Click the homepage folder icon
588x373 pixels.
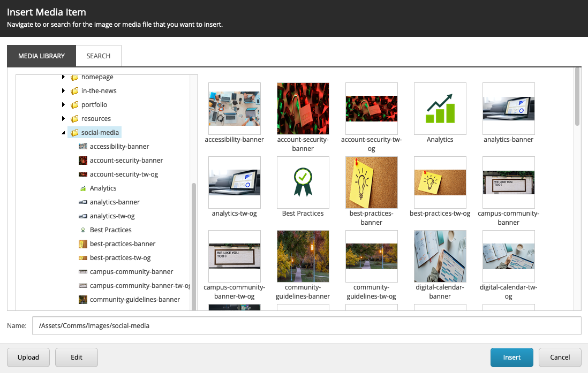click(74, 77)
